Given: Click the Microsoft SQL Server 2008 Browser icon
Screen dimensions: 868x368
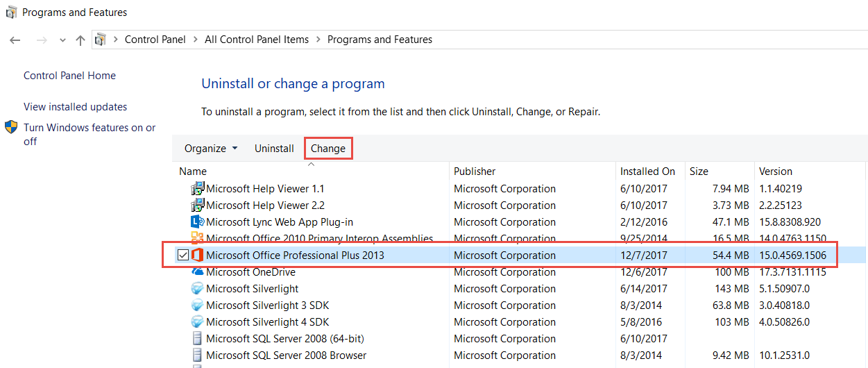Looking at the screenshot, I should pos(197,356).
